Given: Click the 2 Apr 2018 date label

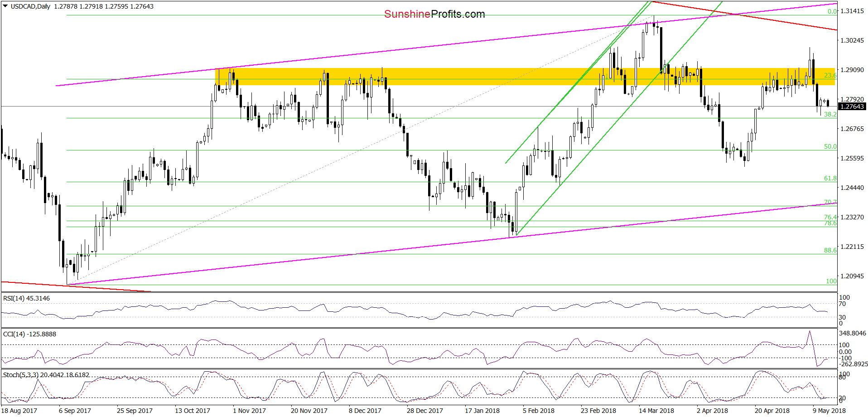Looking at the screenshot, I should pyautogui.click(x=712, y=411).
